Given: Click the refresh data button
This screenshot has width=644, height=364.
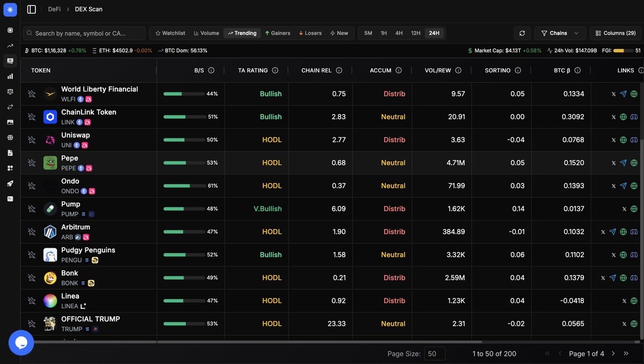Looking at the screenshot, I should (522, 33).
